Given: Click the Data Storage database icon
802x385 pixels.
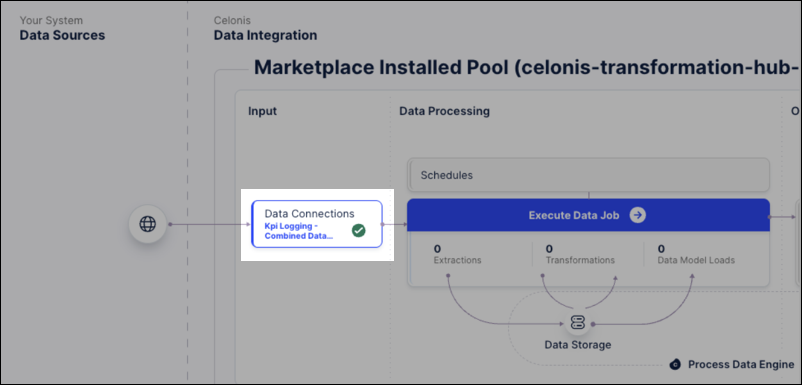Looking at the screenshot, I should coord(577,323).
